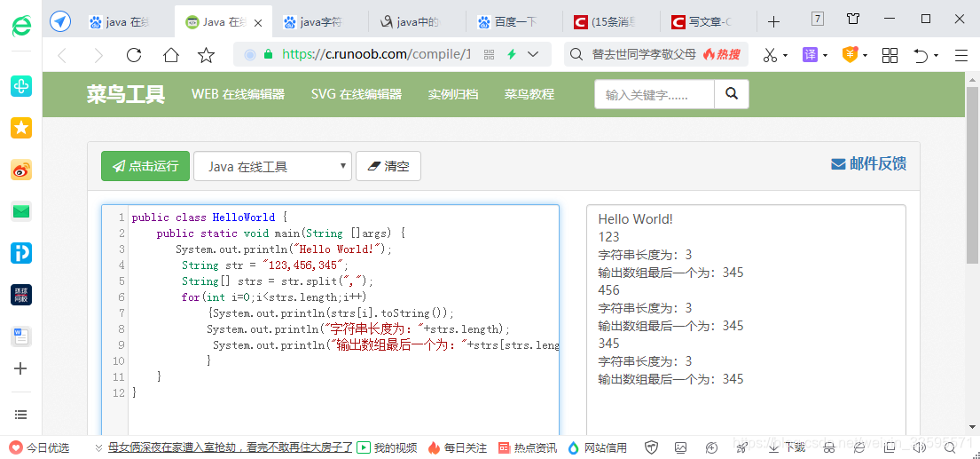Click the 360 browser logo icon
The image size is (980, 459).
(x=21, y=25)
